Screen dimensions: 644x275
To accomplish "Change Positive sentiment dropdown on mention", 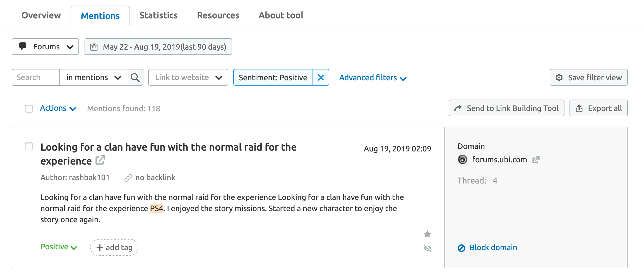I will coord(59,247).
